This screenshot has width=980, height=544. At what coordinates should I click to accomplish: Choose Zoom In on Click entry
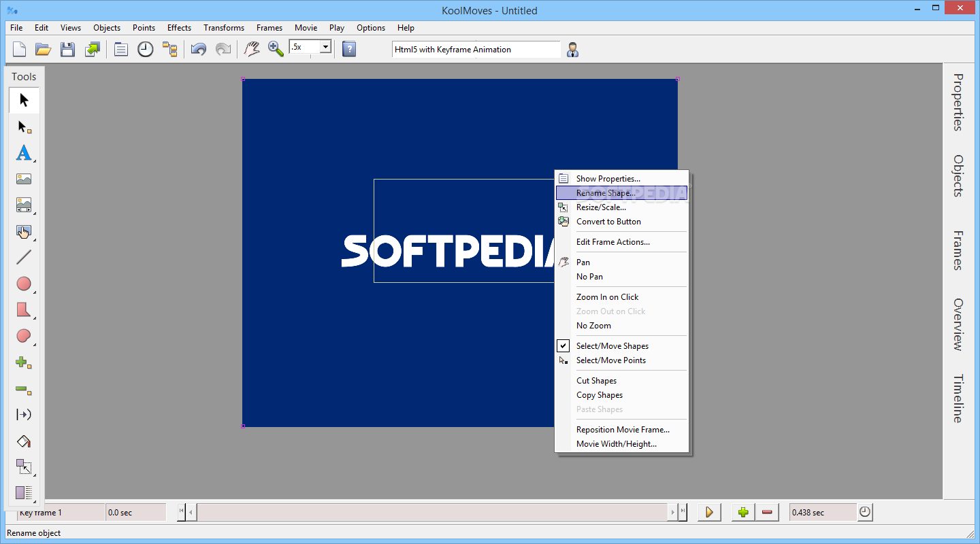pos(622,297)
